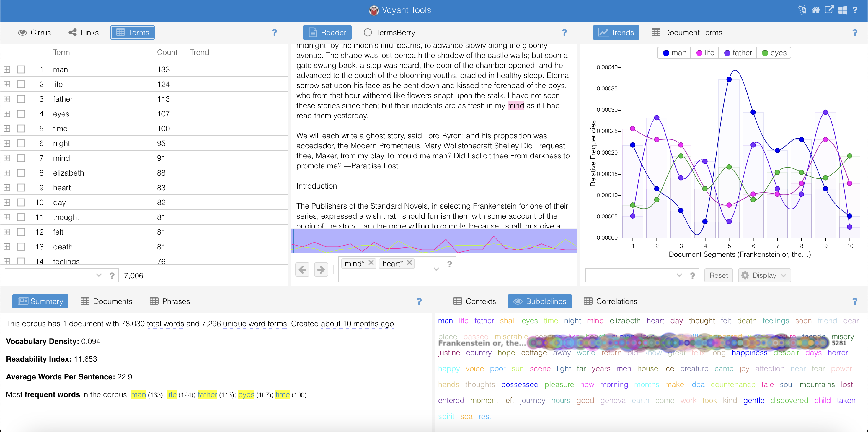Go to next occurrence with right arrow
868x432 pixels.
(x=321, y=269)
